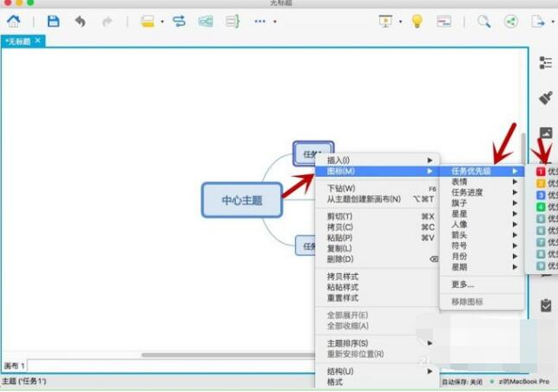
Task: Pick the teal priority 9 marker
Action: click(541, 265)
